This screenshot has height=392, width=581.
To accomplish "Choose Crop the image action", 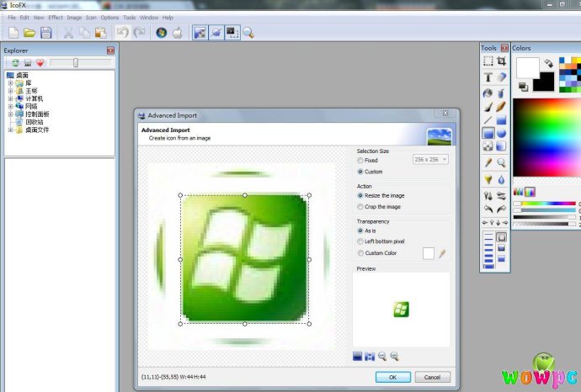I will click(x=379, y=207).
